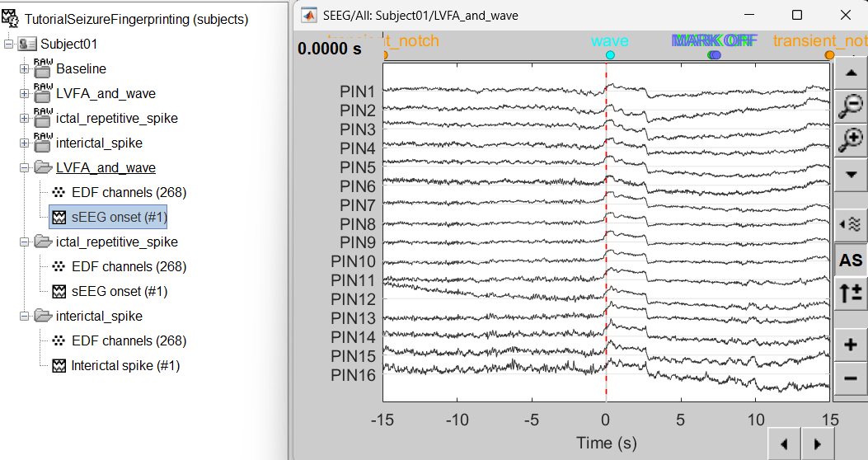Expand the raw interictal_spike folder
Viewport: 868px width, 460px height.
click(24, 143)
